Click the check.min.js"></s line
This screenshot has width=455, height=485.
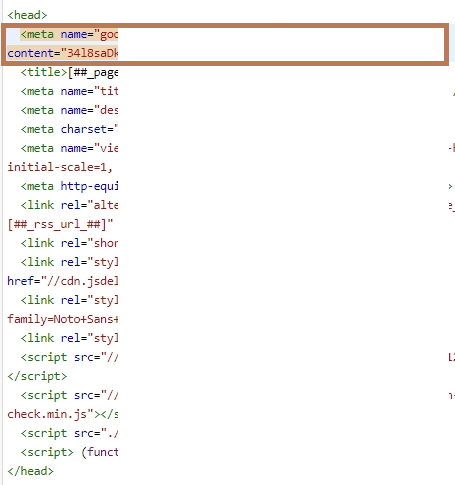click(x=63, y=414)
